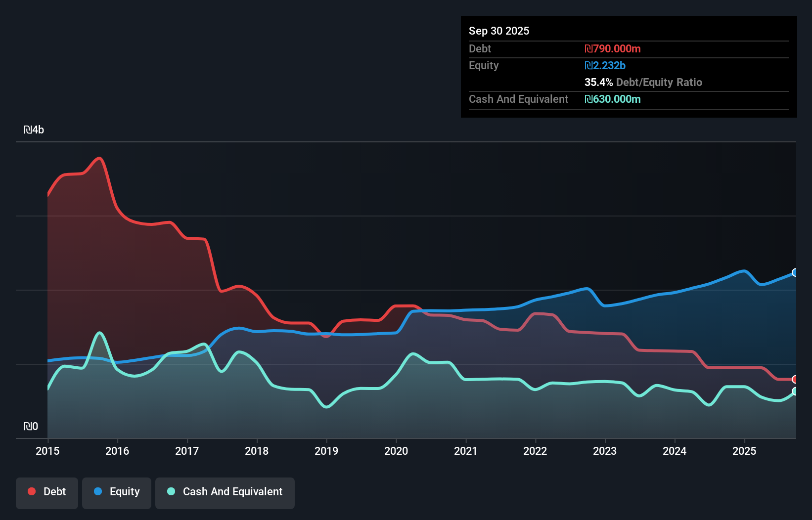This screenshot has height=520, width=812.
Task: Click the teal dot in Cash legend
Action: pos(171,491)
